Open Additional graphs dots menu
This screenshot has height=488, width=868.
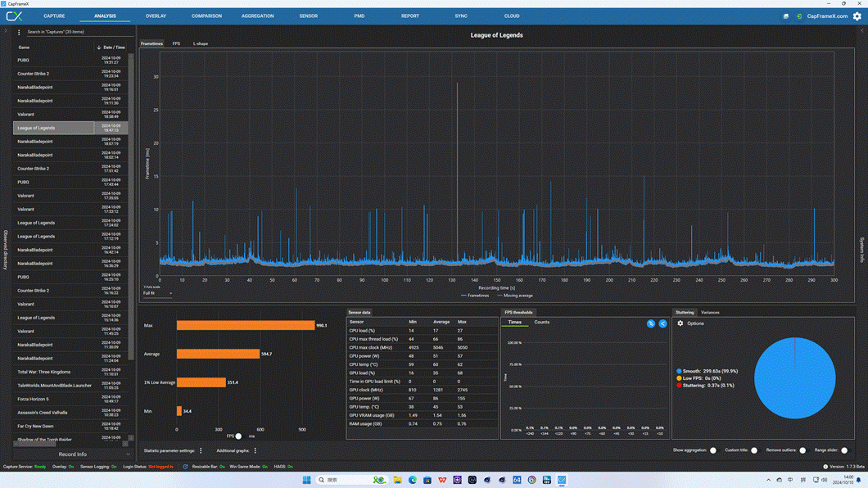pos(255,450)
